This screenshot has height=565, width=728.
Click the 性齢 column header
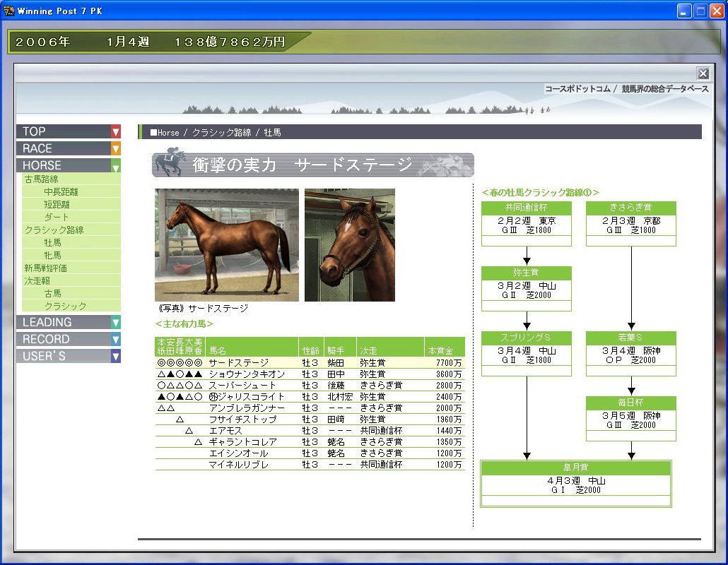(x=311, y=347)
